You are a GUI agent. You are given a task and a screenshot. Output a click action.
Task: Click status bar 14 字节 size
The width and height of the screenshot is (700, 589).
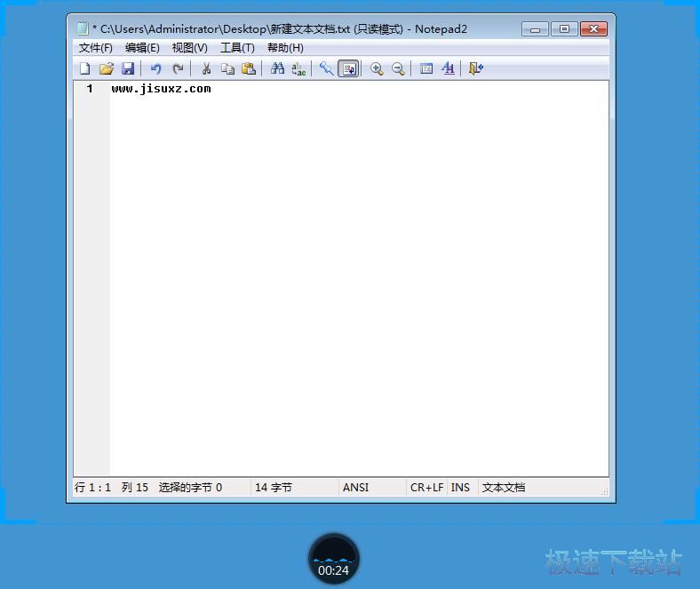click(274, 488)
